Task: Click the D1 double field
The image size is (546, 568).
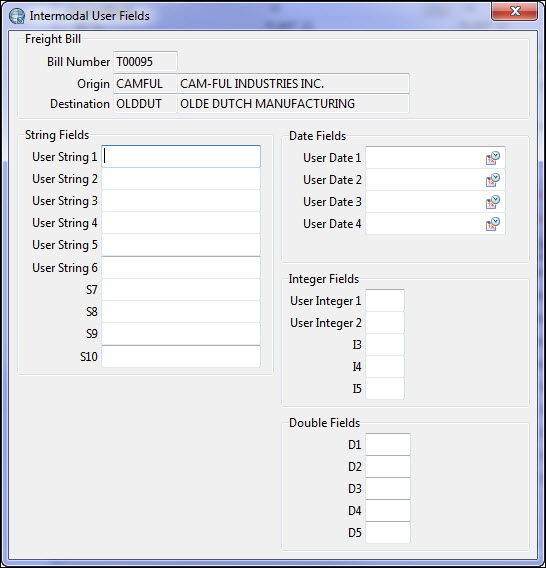Action: click(388, 444)
